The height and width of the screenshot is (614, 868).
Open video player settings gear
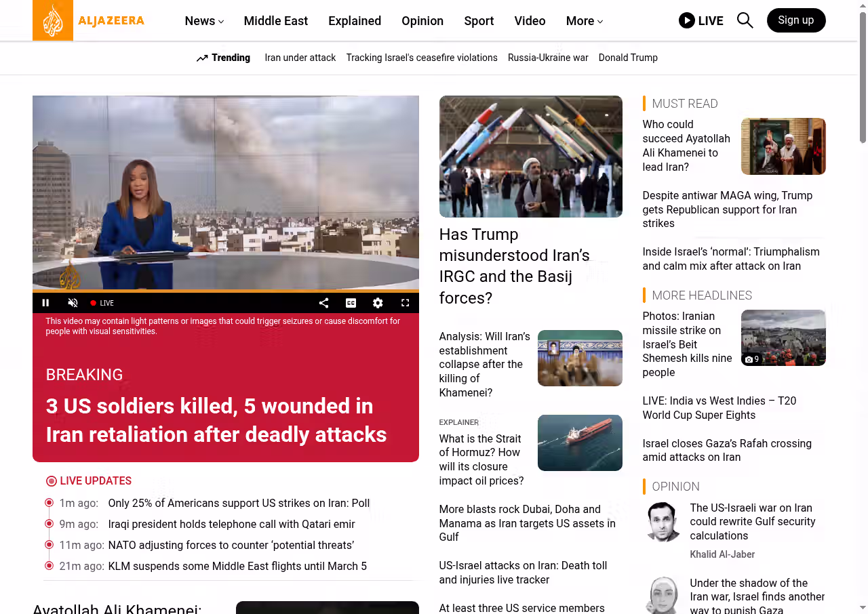point(378,303)
